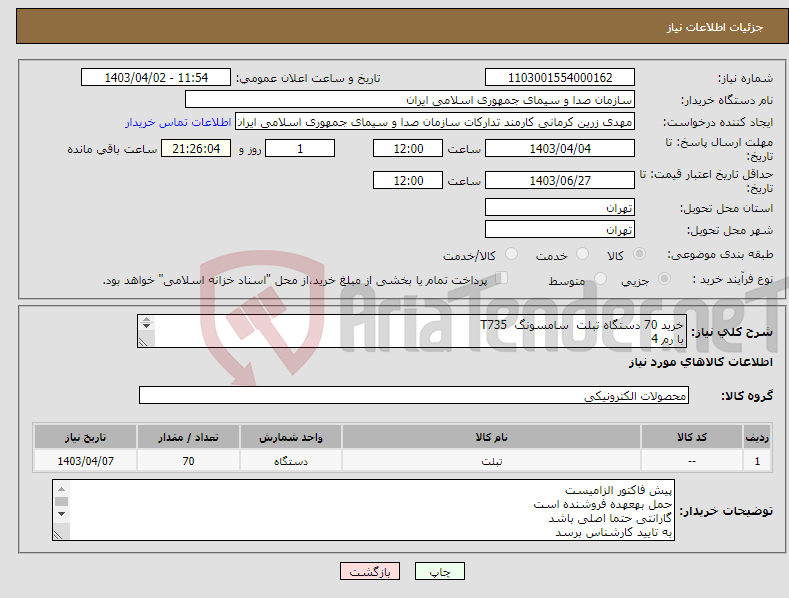The height and width of the screenshot is (598, 789).
Task: Click resize handle of شرح کلی نیاز textarea
Action: tap(144, 342)
